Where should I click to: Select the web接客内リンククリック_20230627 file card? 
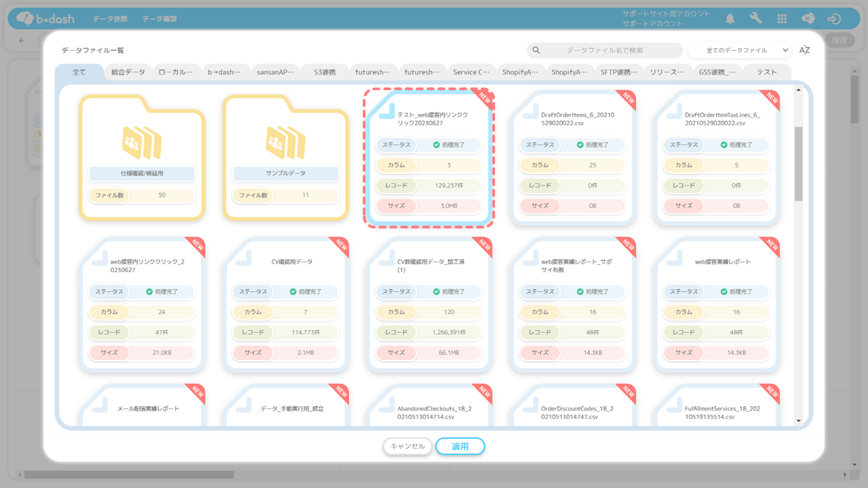(x=142, y=304)
